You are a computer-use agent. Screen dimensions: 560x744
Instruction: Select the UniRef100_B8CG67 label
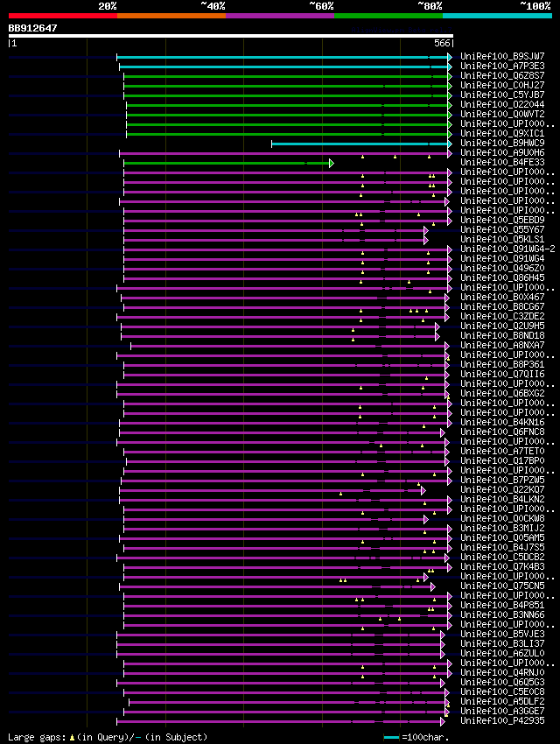coord(502,306)
